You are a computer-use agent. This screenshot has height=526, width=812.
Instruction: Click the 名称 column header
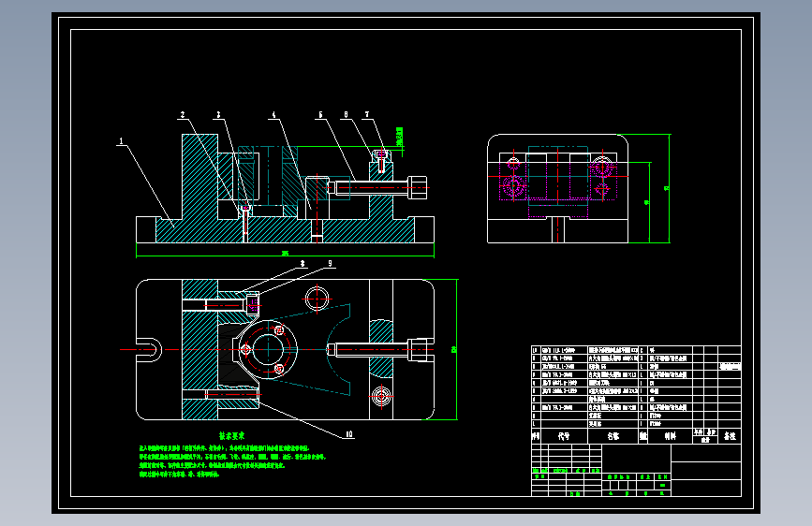613,436
